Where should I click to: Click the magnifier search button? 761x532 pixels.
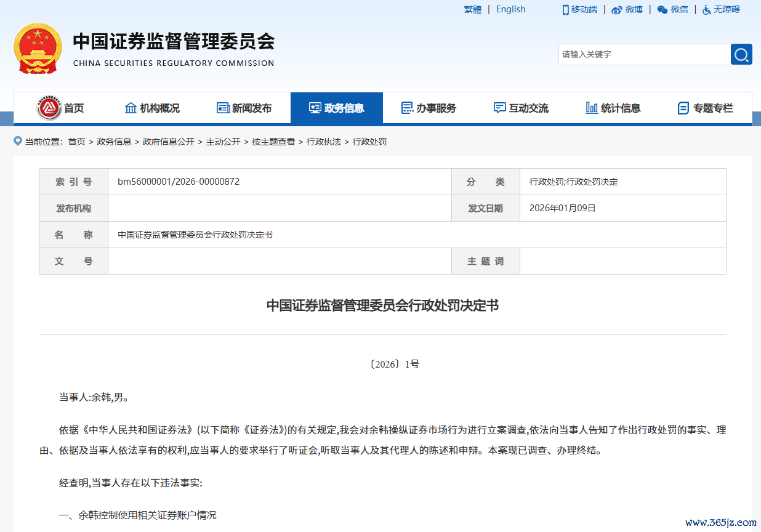click(x=741, y=54)
